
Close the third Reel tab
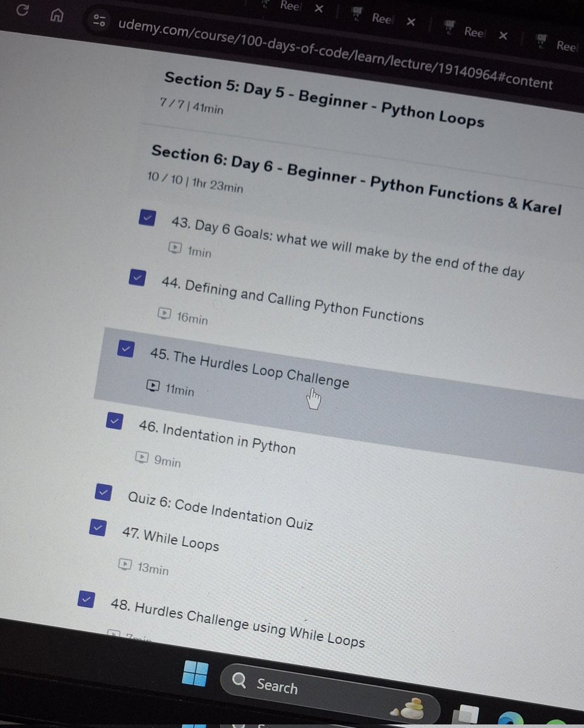[503, 36]
